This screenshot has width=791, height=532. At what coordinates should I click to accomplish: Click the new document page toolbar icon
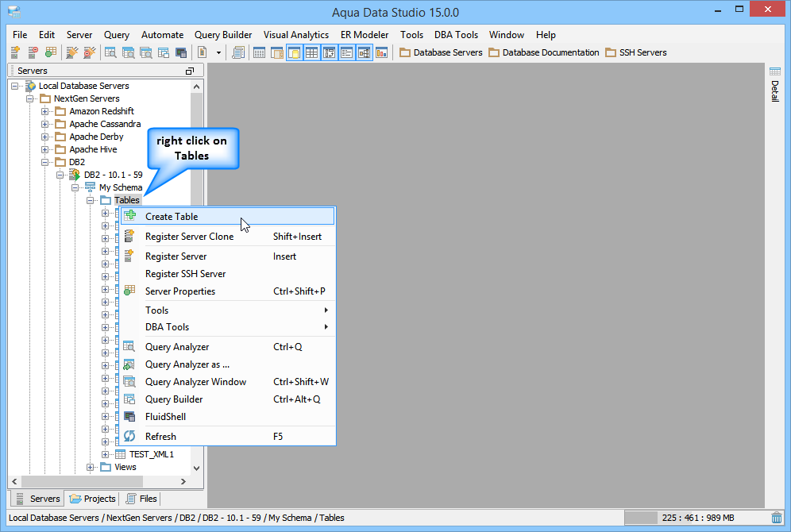coord(203,52)
